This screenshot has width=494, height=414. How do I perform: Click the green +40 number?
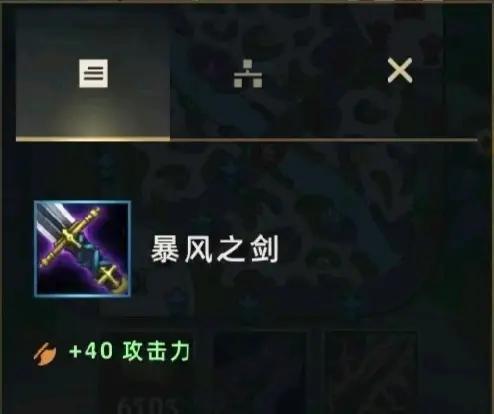91,351
